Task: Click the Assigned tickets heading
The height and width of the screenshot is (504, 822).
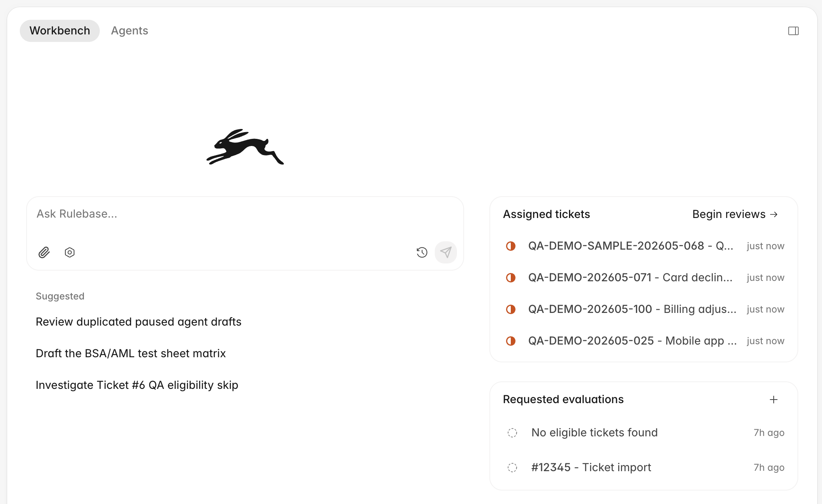Action: 546,214
